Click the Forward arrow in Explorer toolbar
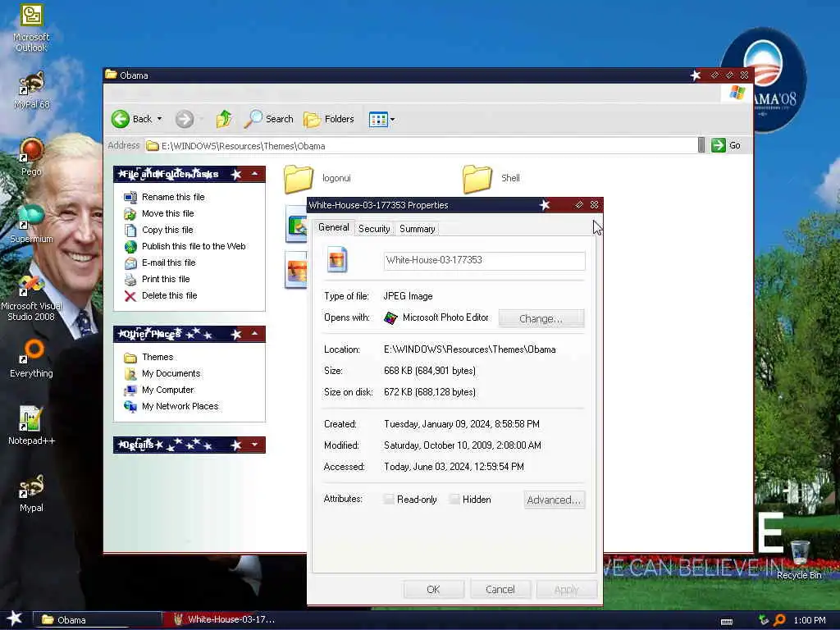The image size is (840, 630). click(x=185, y=119)
